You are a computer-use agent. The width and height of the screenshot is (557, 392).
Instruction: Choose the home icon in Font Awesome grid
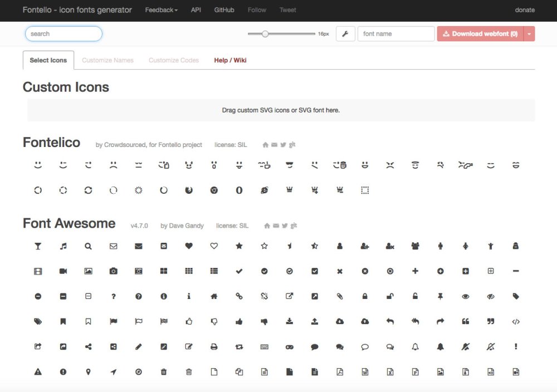214,296
